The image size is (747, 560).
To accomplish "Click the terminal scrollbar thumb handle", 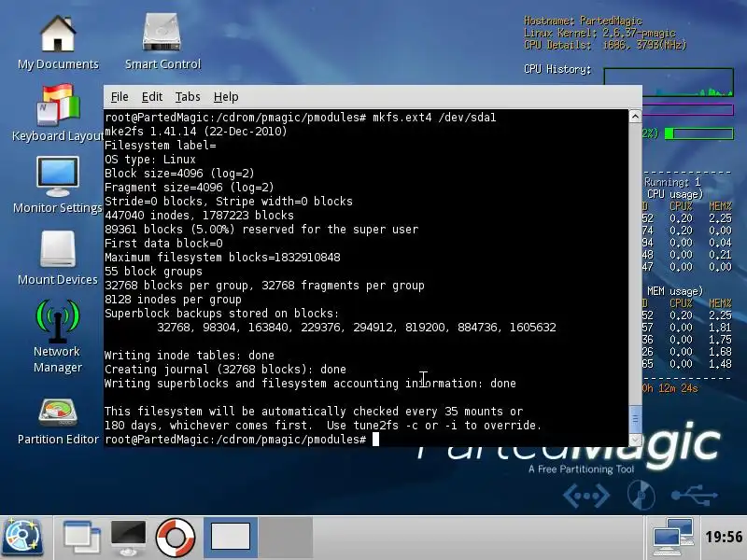I will point(635,419).
